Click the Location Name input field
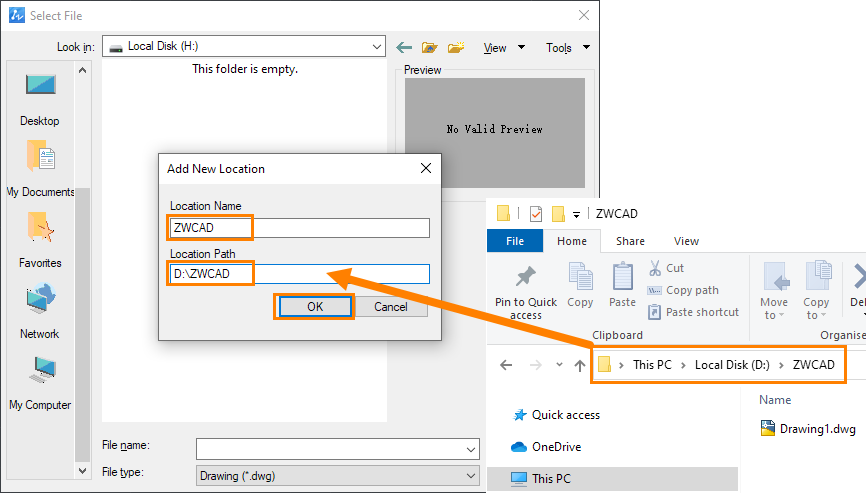 tap(300, 228)
